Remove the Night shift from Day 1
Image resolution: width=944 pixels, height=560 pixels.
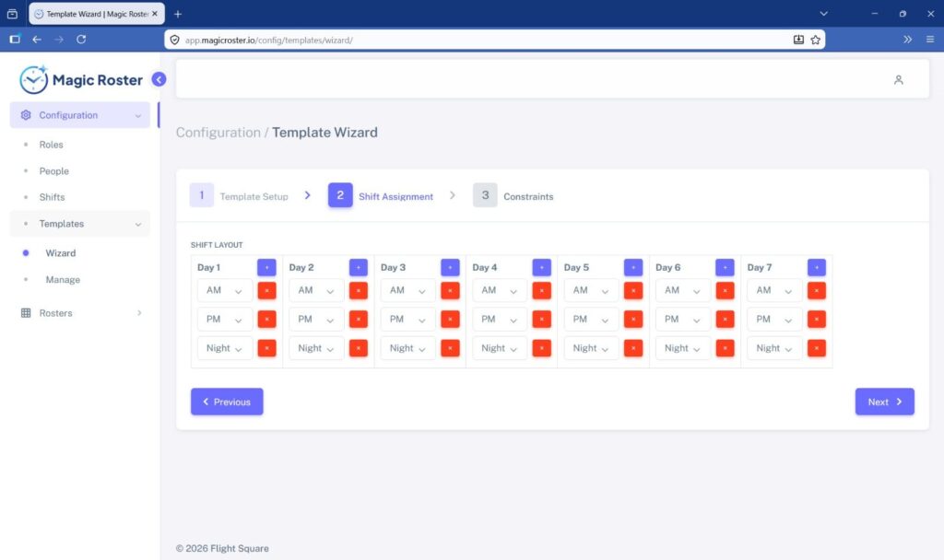point(266,348)
